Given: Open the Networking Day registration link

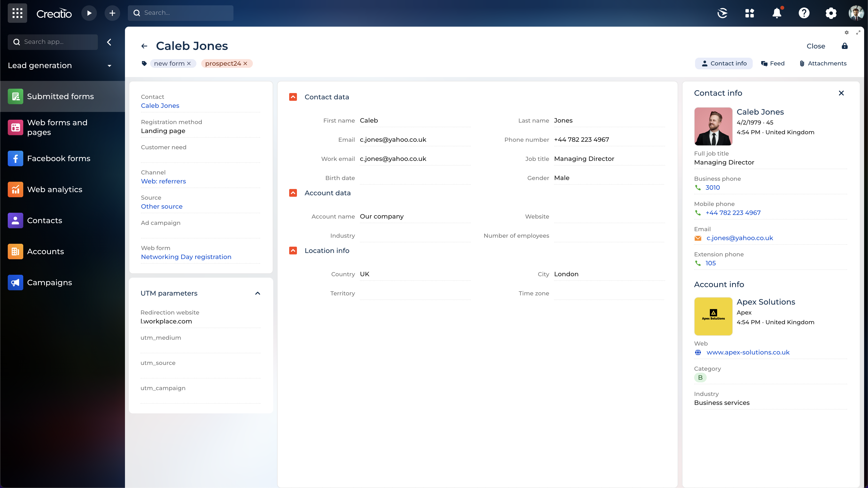Looking at the screenshot, I should pos(186,257).
